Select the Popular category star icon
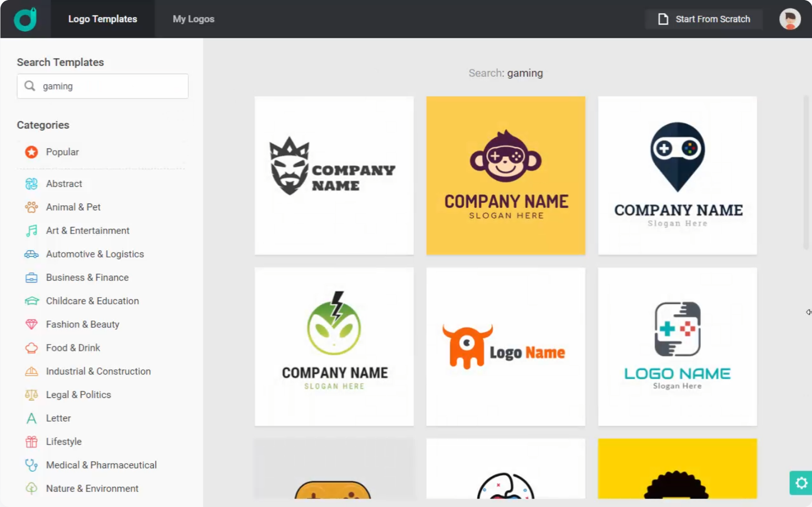 tap(31, 152)
